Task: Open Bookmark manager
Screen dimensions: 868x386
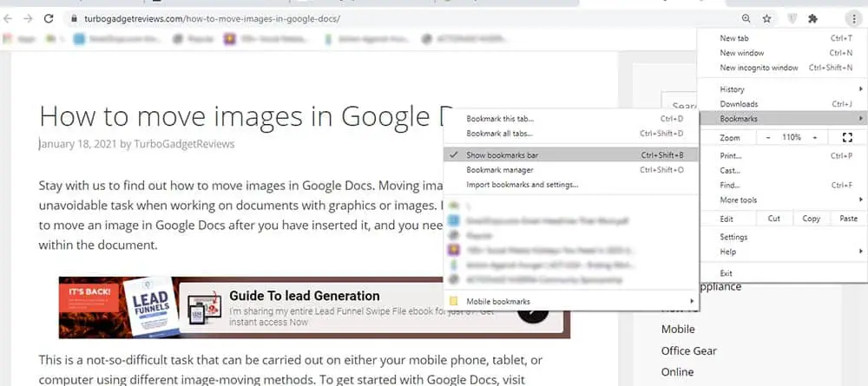Action: (572, 170)
